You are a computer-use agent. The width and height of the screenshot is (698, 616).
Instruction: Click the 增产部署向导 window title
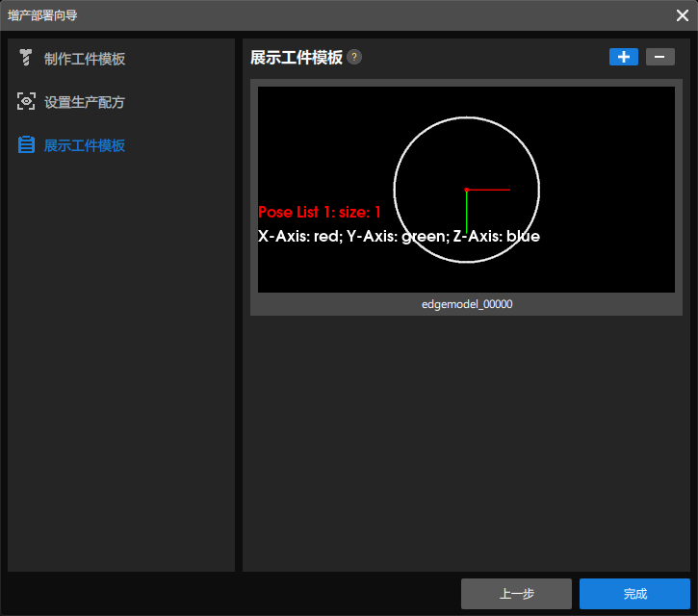click(42, 15)
